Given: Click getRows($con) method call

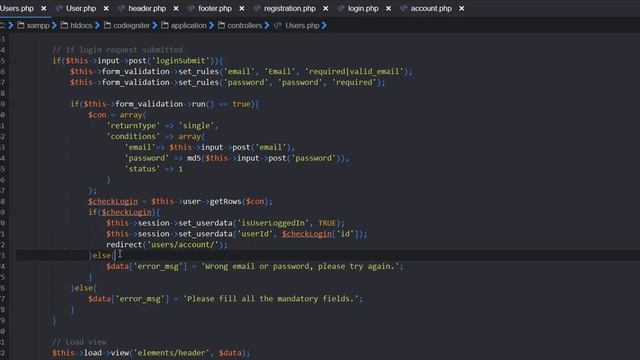Looking at the screenshot, I should coord(239,201).
